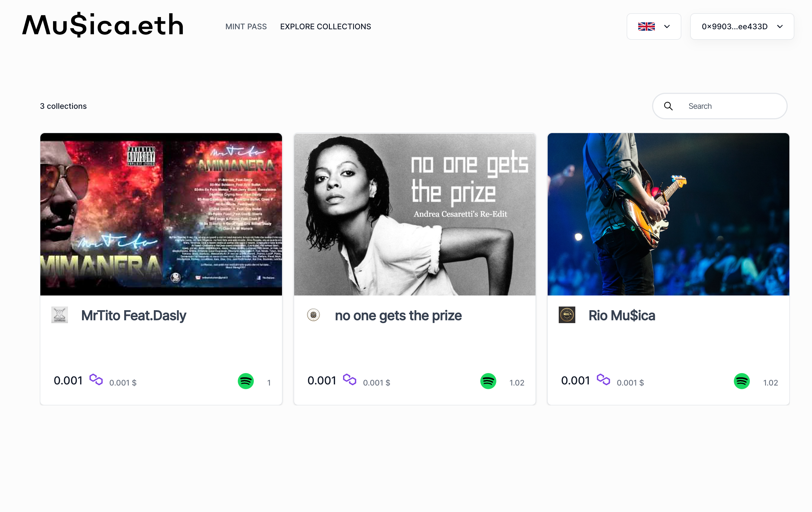Click the Polygon token icon on MrTito card
Screen dimensions: 812x512
[96, 379]
